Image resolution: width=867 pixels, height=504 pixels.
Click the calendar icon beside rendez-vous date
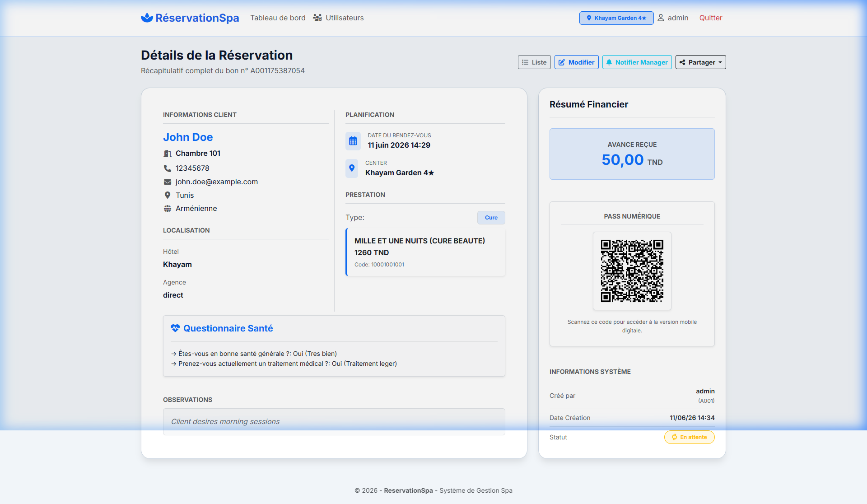[x=353, y=141]
